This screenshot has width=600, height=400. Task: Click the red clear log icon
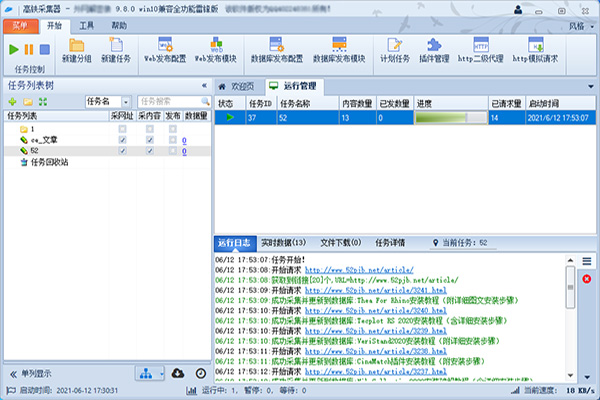(x=587, y=279)
